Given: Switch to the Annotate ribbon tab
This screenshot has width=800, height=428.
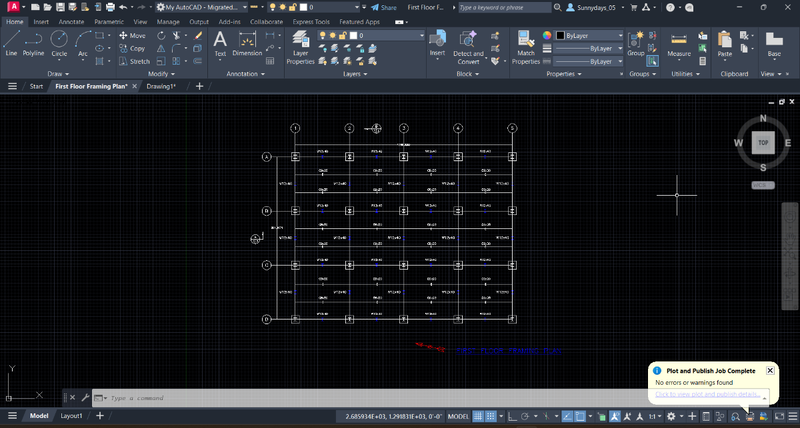Looking at the screenshot, I should pyautogui.click(x=71, y=20).
